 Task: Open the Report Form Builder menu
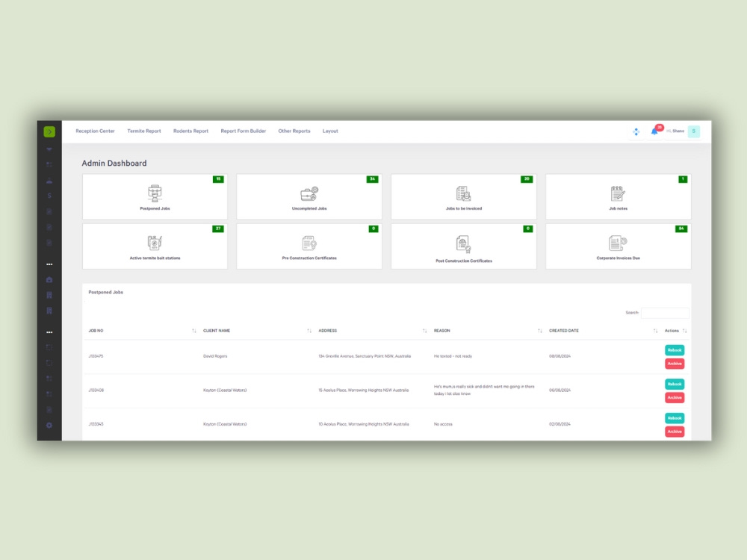click(243, 131)
